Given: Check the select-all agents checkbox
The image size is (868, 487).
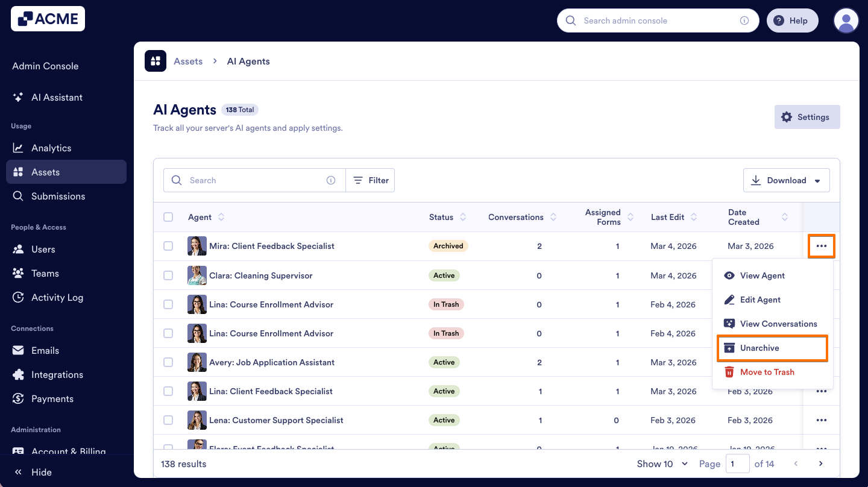Looking at the screenshot, I should click(x=168, y=217).
